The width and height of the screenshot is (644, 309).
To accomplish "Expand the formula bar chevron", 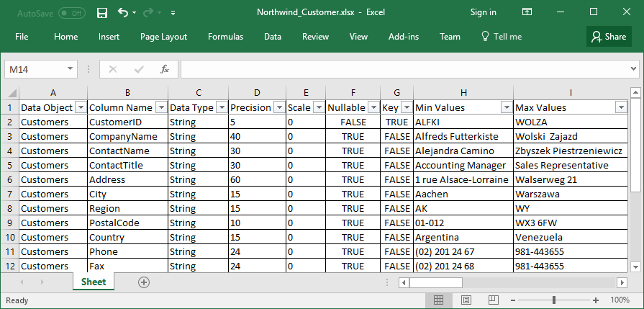I will coord(633,69).
